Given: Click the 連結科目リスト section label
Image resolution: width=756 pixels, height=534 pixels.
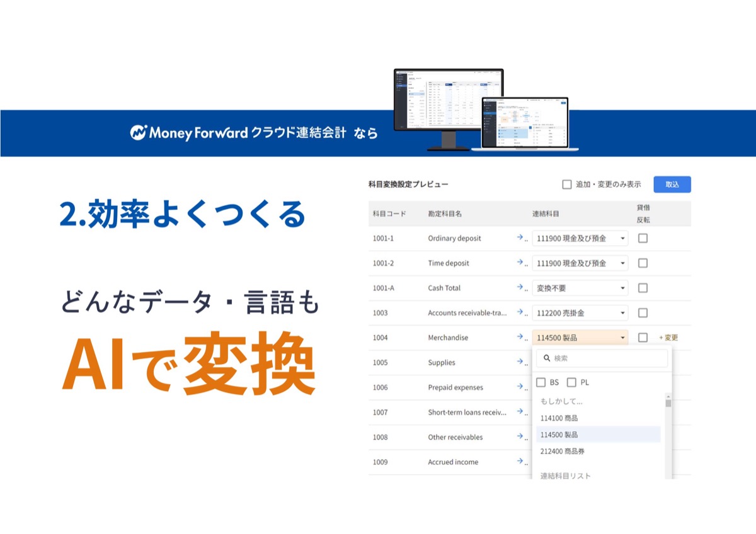Looking at the screenshot, I should click(566, 475).
